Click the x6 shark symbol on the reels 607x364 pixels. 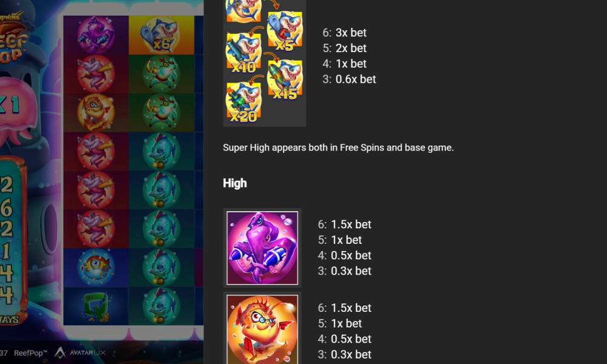161,35
